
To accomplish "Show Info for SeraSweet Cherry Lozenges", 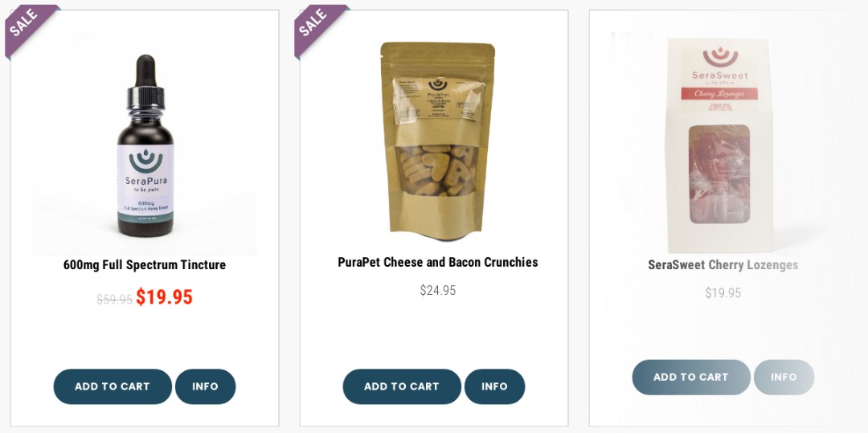I will [x=784, y=377].
